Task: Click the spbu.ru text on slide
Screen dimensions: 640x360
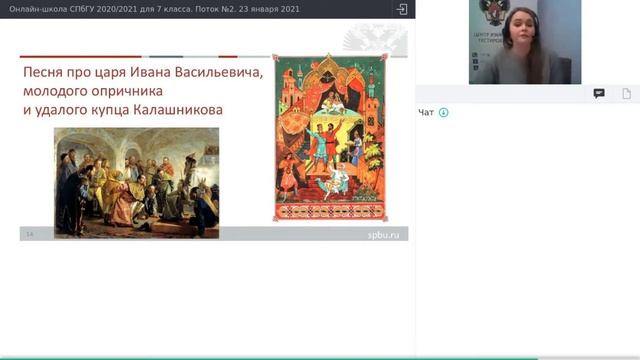Action: coord(383,235)
